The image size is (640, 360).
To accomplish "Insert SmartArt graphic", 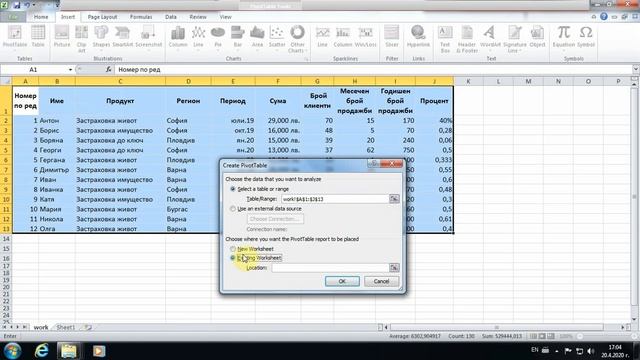I will point(123,37).
